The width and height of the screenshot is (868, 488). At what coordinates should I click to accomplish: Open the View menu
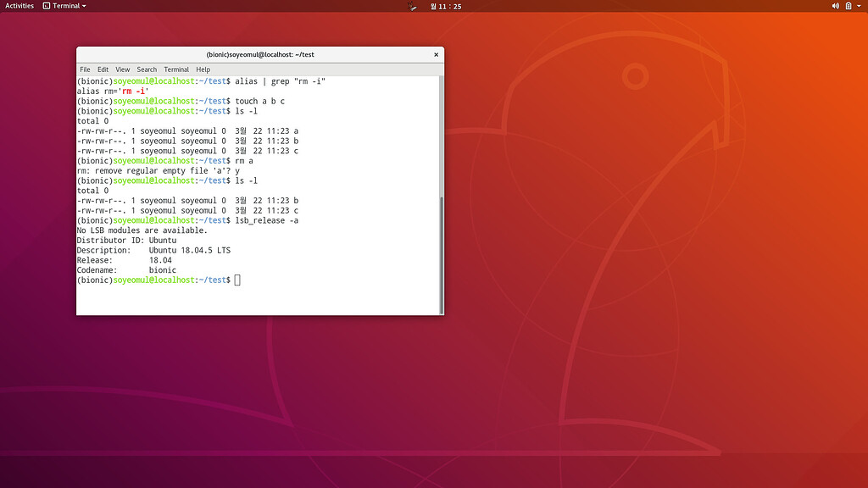[x=123, y=69]
